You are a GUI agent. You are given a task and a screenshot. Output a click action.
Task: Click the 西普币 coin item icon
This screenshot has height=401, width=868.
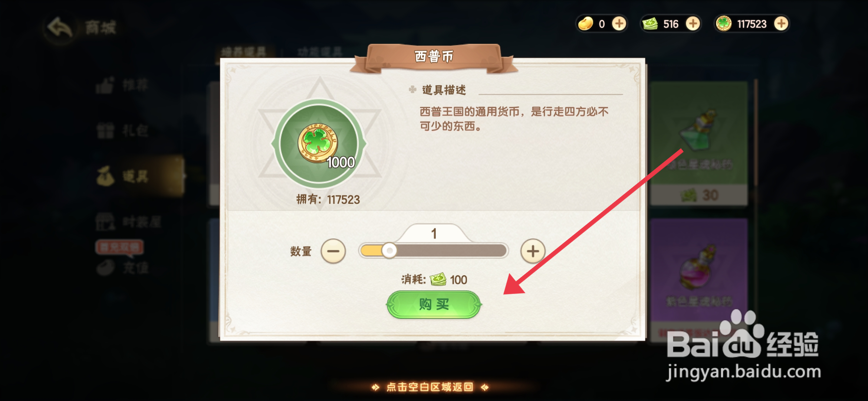pos(319,143)
